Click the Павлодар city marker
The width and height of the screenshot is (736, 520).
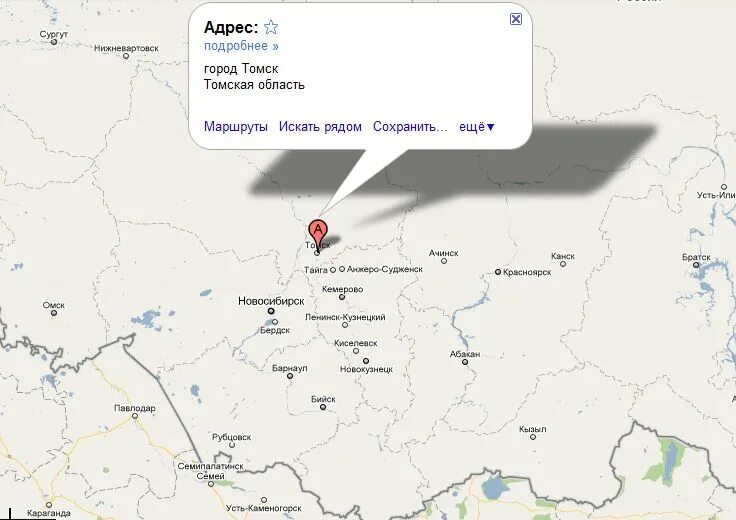click(135, 416)
